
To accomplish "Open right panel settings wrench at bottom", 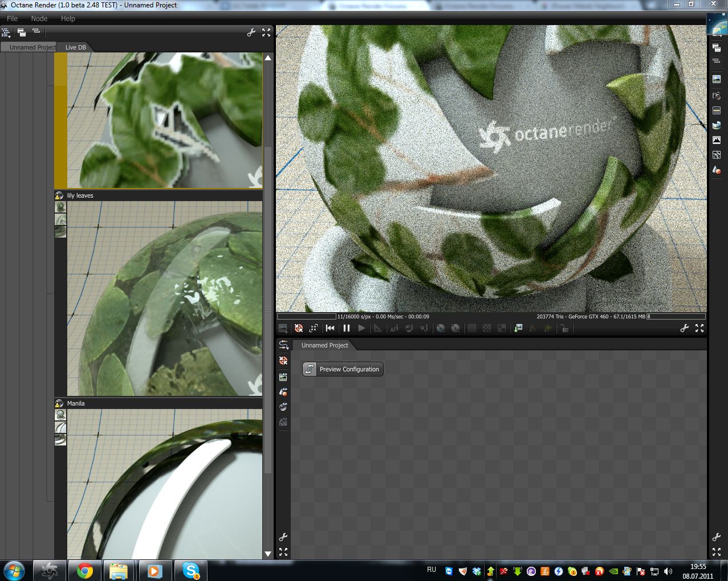I will (717, 537).
